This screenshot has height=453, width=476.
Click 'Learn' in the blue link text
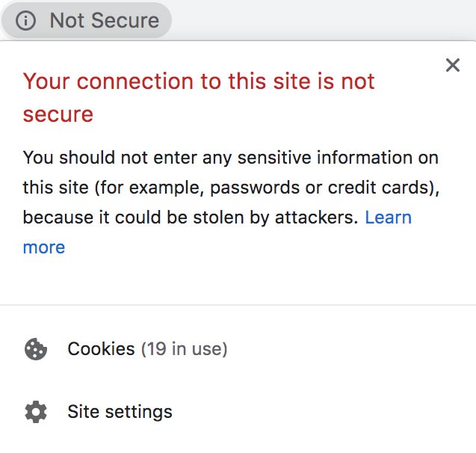389,218
